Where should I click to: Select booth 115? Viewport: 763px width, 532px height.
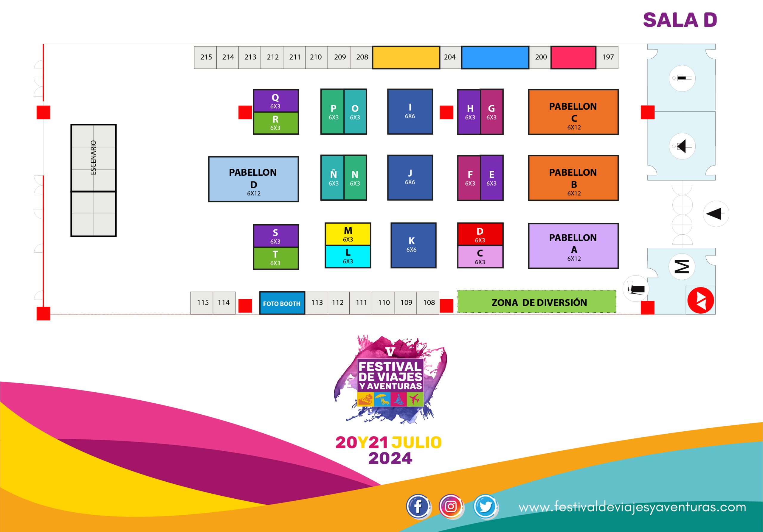coord(202,303)
